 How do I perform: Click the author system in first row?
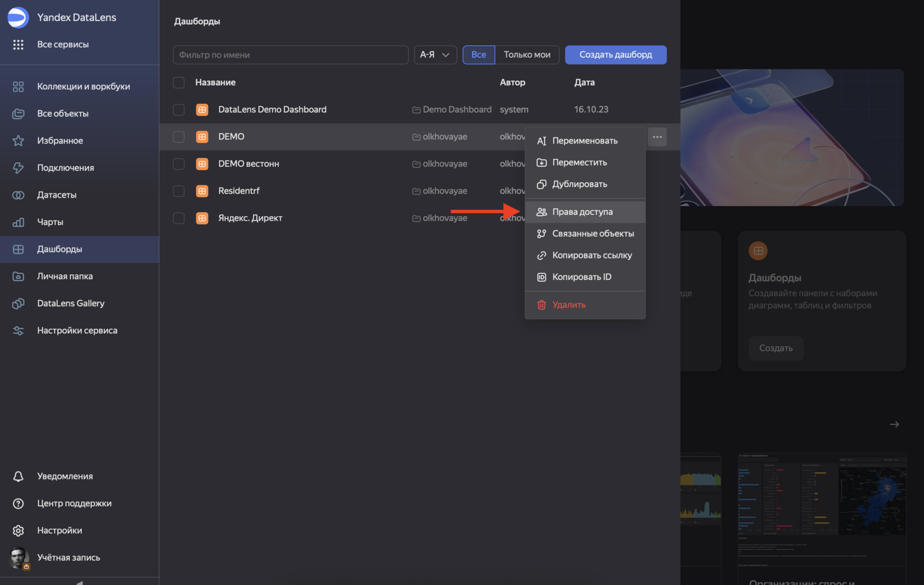[x=514, y=109]
